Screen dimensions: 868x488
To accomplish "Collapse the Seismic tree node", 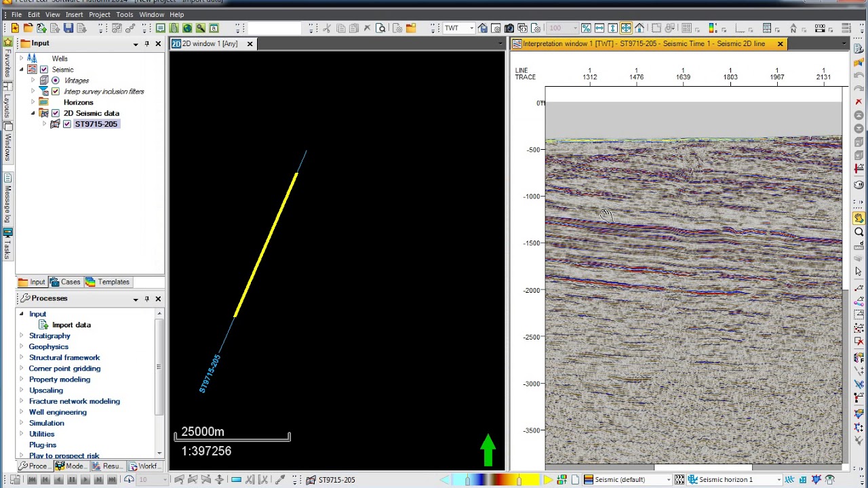I will [x=21, y=69].
